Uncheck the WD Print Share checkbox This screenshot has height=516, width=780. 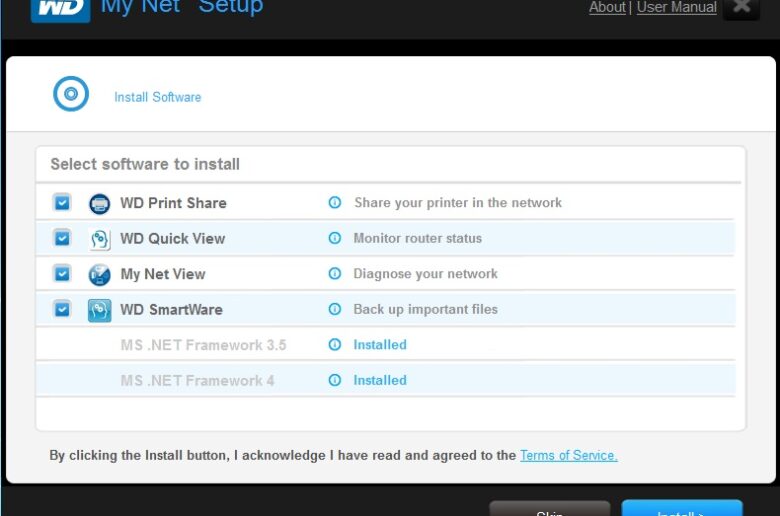[62, 203]
